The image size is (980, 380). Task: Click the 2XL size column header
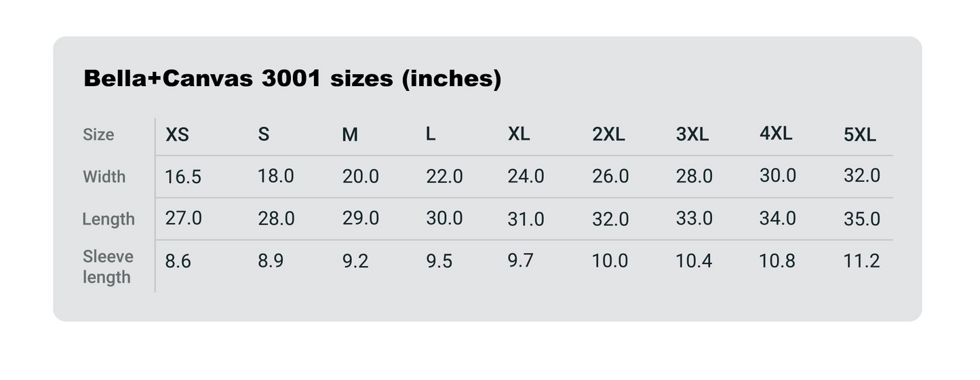pos(608,134)
